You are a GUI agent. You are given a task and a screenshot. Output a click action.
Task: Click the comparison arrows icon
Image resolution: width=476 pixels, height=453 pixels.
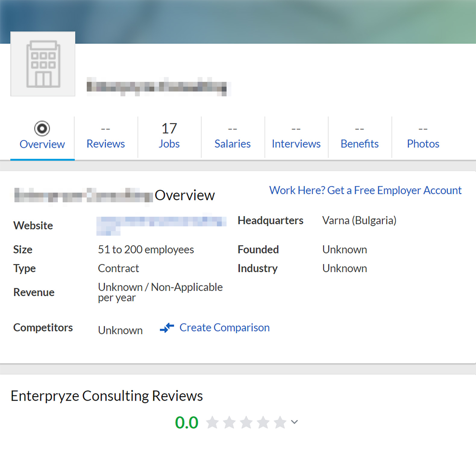coord(167,327)
